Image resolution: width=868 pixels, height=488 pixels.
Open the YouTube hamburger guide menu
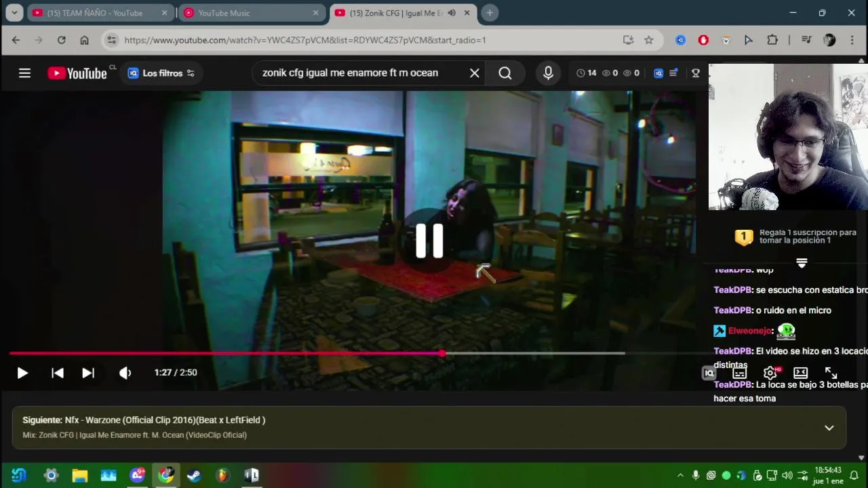point(24,73)
